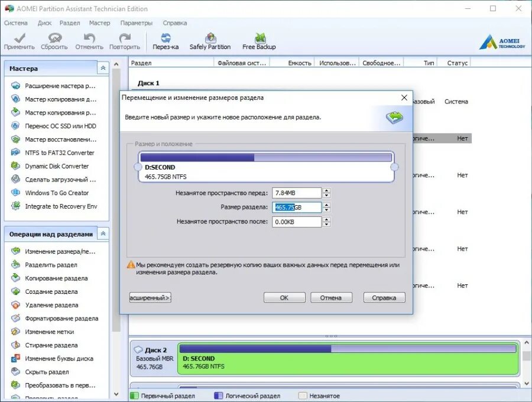This screenshot has height=402, width=532.
Task: Open Dynamic Disk Converter
Action: (50, 166)
